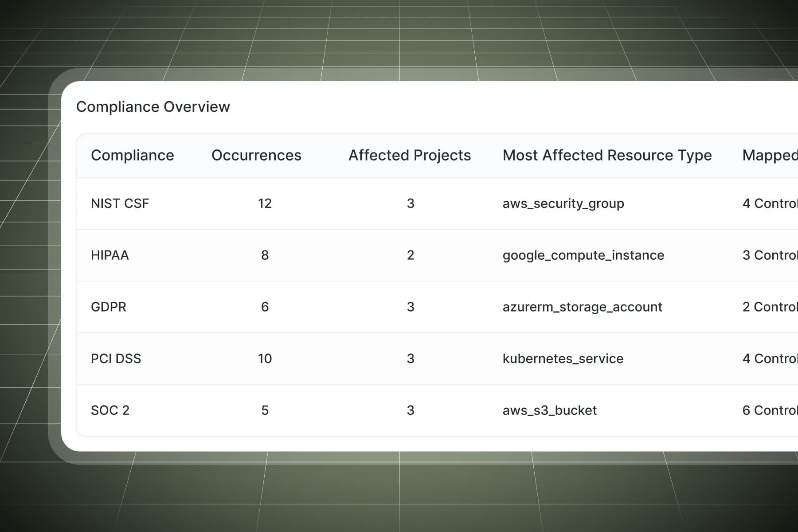Select the HIPAA compliance entry

(x=110, y=255)
